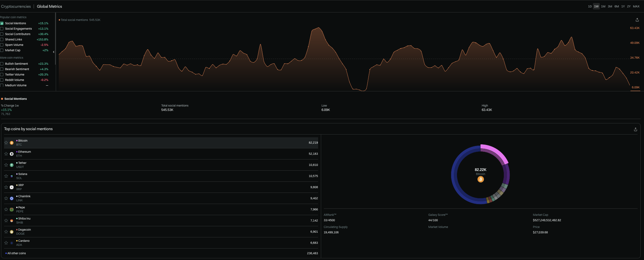Click the Galaxy Score value 44/100
The image size is (644, 260).
tap(433, 220)
